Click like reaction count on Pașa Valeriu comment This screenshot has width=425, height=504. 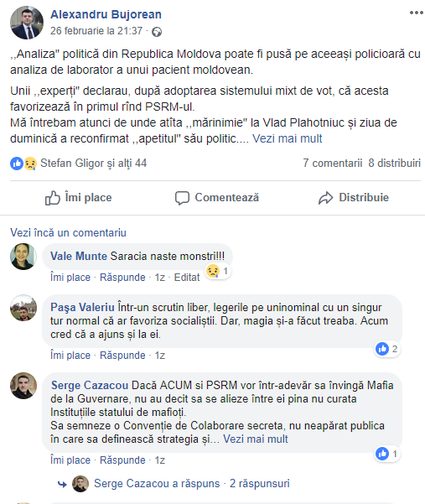tap(387, 349)
